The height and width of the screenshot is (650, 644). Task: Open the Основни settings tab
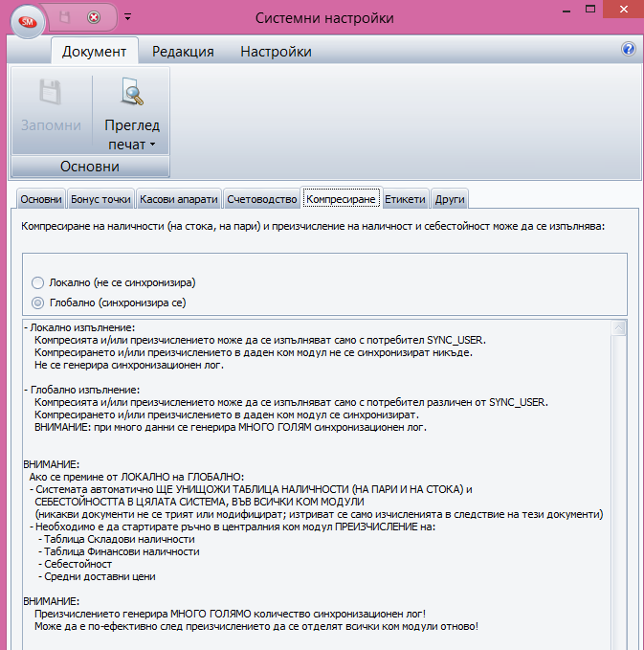point(41,199)
